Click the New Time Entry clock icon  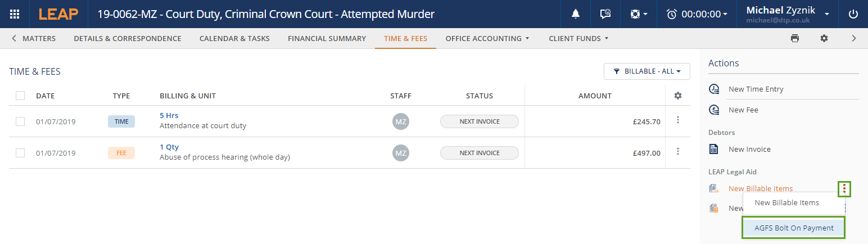pyautogui.click(x=715, y=89)
